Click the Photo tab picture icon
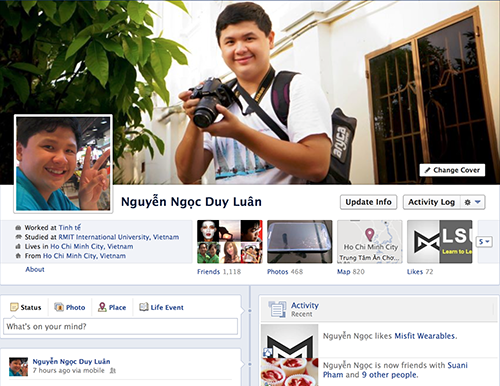Image resolution: width=500 pixels, height=386 pixels. (59, 307)
